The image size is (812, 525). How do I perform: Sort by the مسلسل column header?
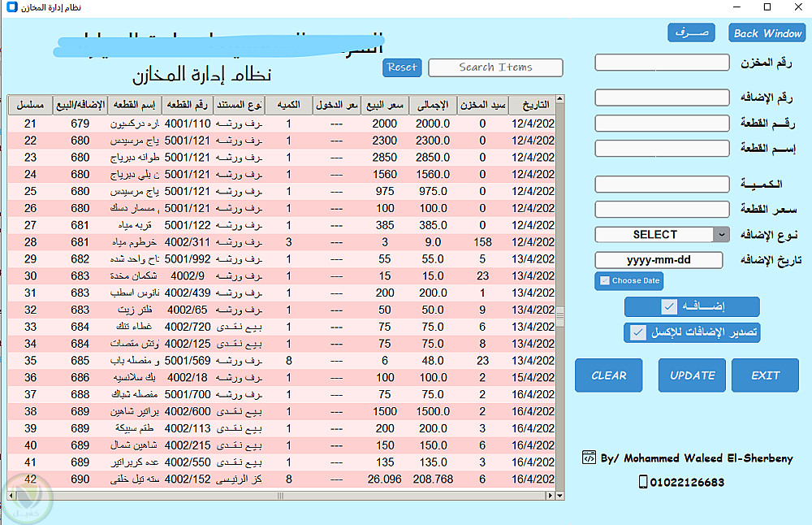[x=30, y=105]
